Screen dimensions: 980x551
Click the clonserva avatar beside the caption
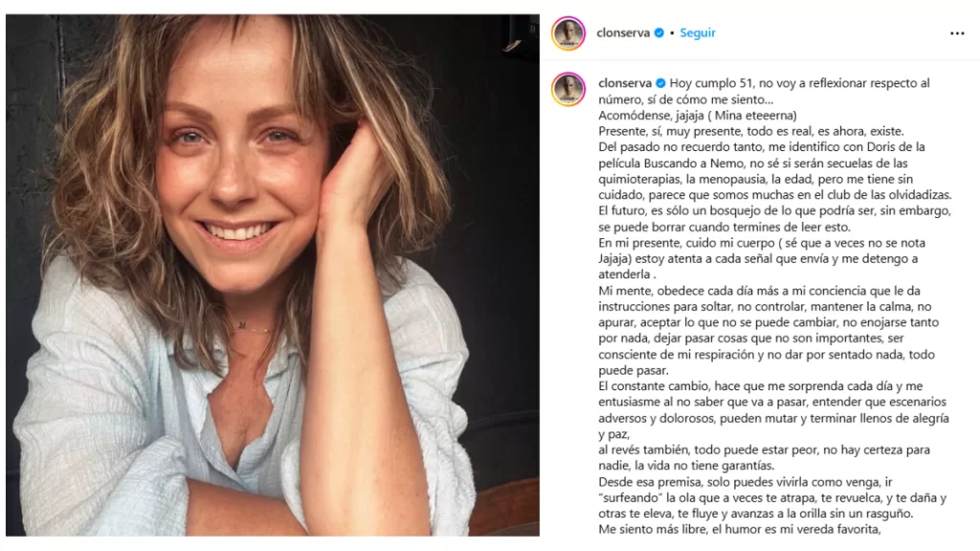tap(568, 89)
